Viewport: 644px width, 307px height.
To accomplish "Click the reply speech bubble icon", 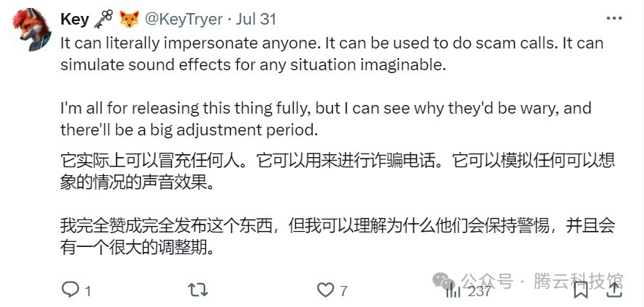I will tap(70, 290).
